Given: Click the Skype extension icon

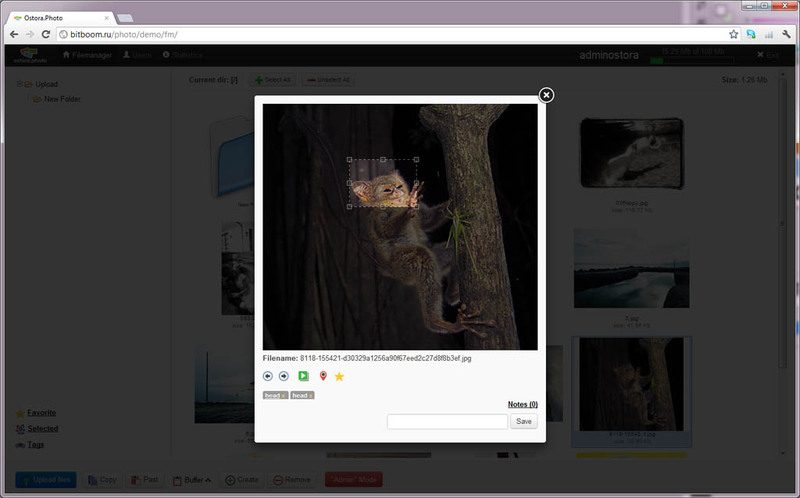Looking at the screenshot, I should tap(751, 34).
